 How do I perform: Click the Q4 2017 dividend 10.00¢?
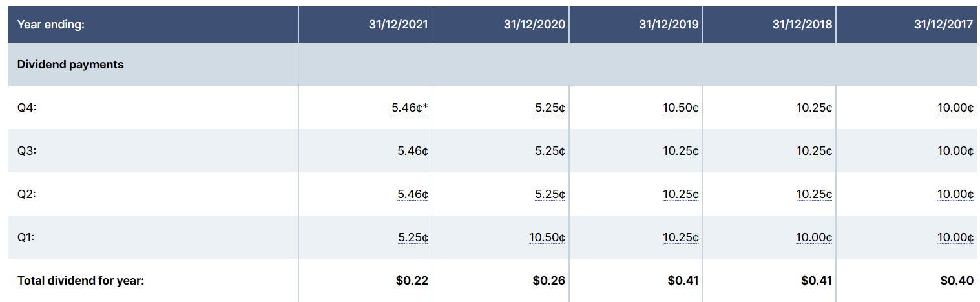(955, 108)
